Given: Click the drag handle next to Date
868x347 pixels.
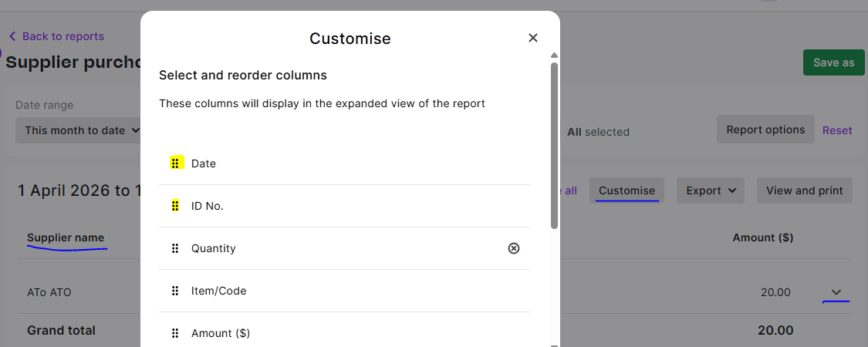Looking at the screenshot, I should 175,163.
